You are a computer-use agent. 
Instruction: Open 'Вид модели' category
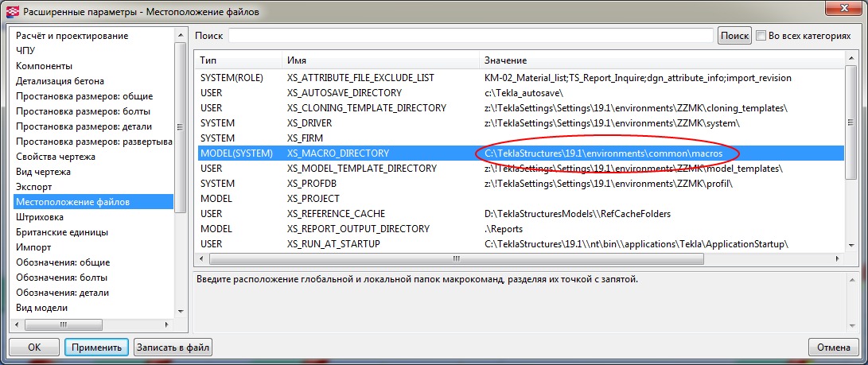[x=42, y=308]
